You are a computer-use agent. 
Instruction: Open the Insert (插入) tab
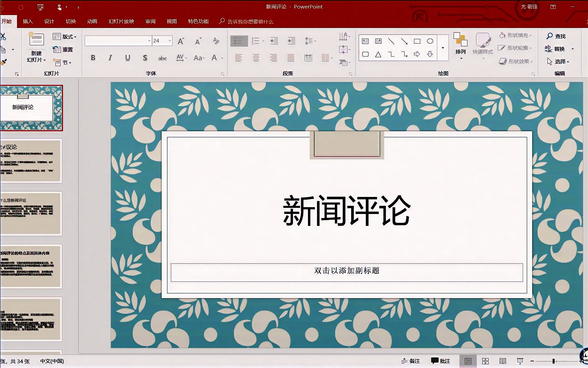(28, 21)
